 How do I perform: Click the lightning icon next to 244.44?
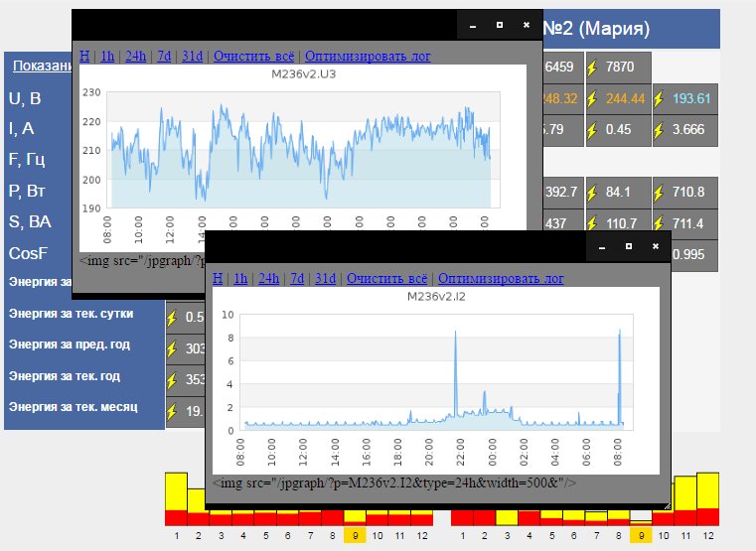tap(593, 99)
